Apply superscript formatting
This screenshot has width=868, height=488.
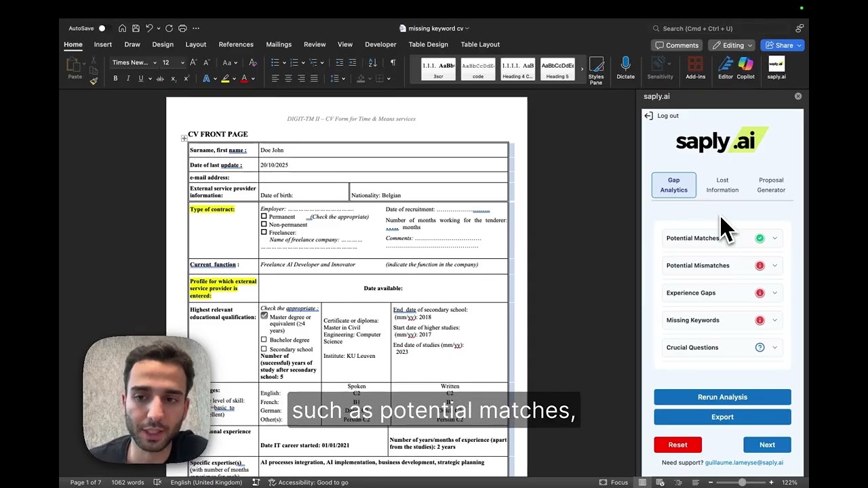[x=186, y=79]
